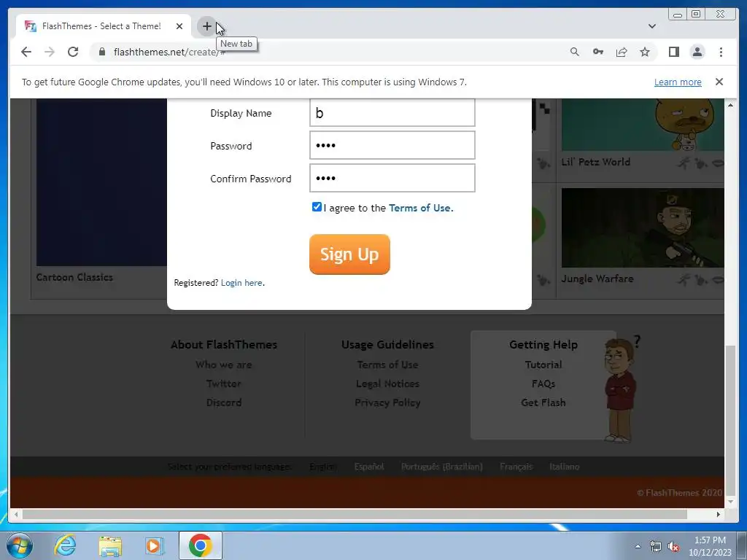The width and height of the screenshot is (747, 560).
Task: Open network status tray icon
Action: (x=656, y=547)
